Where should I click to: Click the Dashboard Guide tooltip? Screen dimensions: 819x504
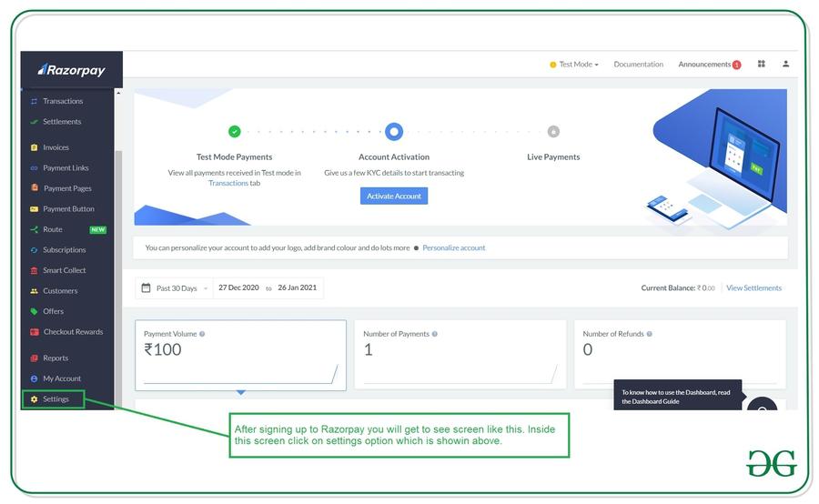pyautogui.click(x=677, y=397)
